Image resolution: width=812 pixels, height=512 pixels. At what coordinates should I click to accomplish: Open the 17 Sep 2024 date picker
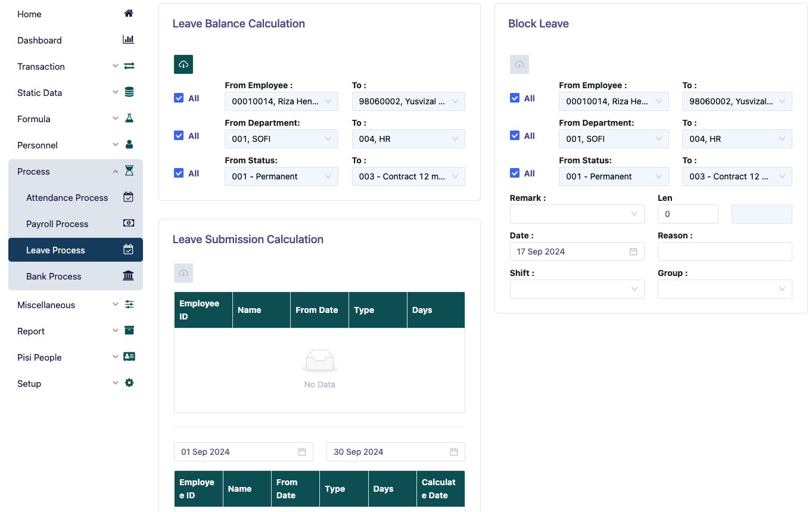click(x=576, y=251)
